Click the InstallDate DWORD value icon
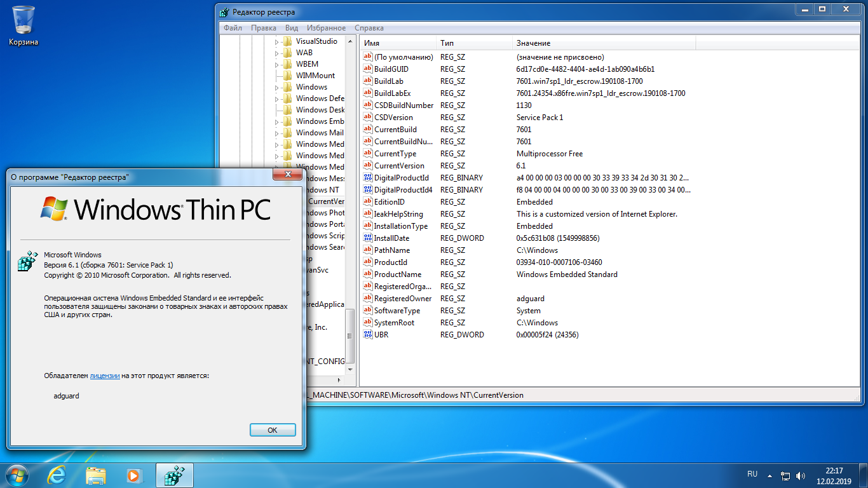This screenshot has height=488, width=868. 367,238
